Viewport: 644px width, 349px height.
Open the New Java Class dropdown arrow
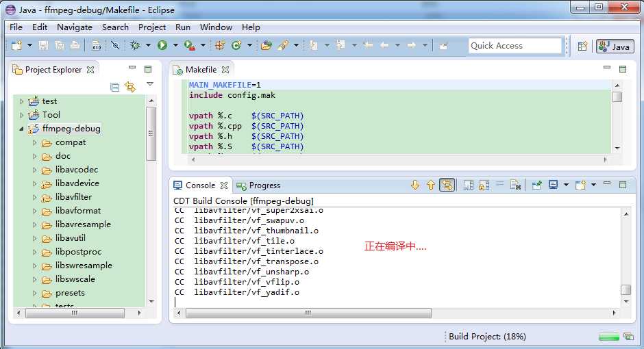(x=249, y=46)
